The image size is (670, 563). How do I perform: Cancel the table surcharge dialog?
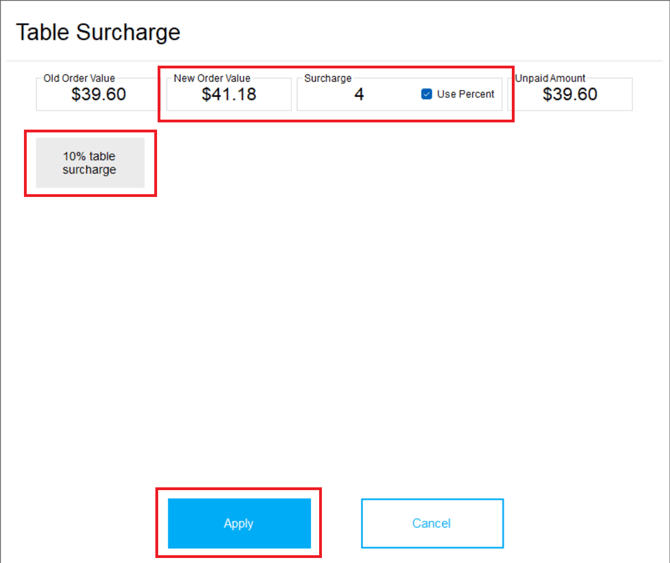pyautogui.click(x=432, y=523)
